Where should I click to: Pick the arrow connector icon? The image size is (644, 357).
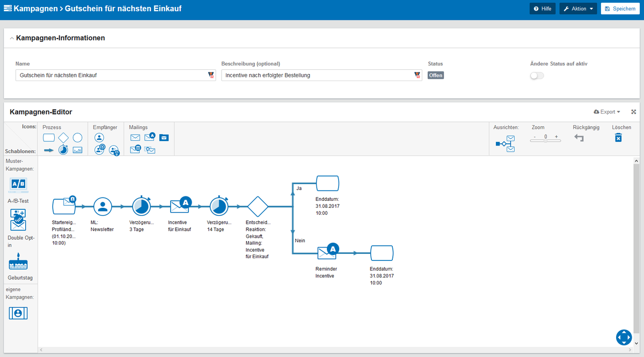49,150
